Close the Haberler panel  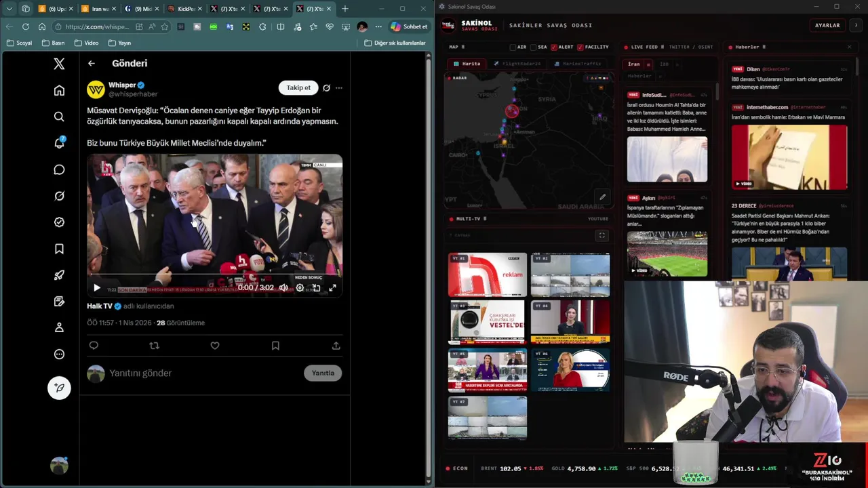click(849, 47)
